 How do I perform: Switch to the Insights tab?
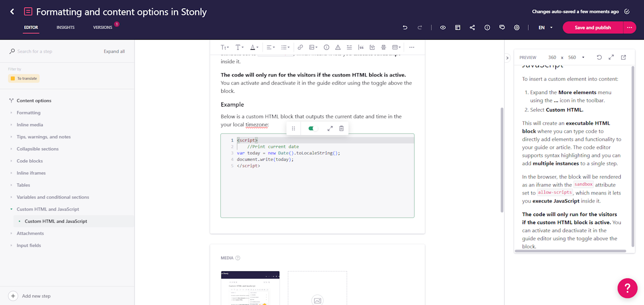pyautogui.click(x=65, y=28)
